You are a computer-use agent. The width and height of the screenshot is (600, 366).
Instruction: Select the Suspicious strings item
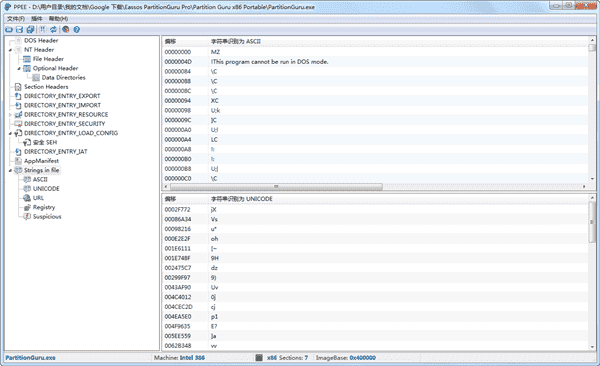coord(47,217)
